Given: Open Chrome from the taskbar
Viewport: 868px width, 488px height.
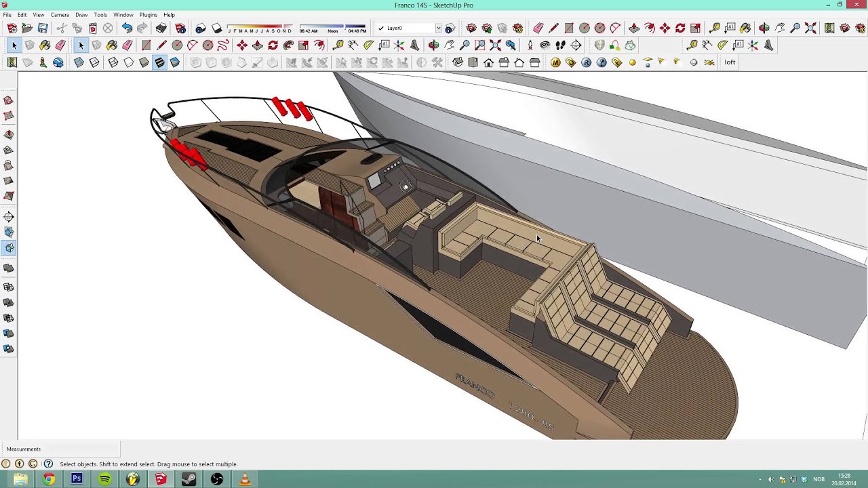Looking at the screenshot, I should pyautogui.click(x=49, y=479).
